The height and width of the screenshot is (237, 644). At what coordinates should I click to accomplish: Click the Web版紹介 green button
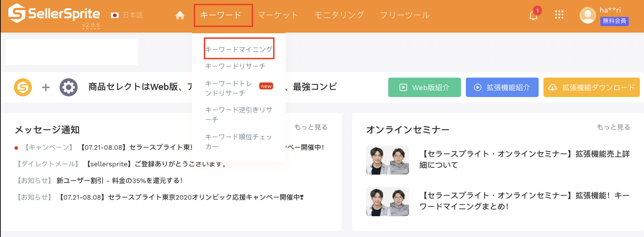click(x=424, y=87)
